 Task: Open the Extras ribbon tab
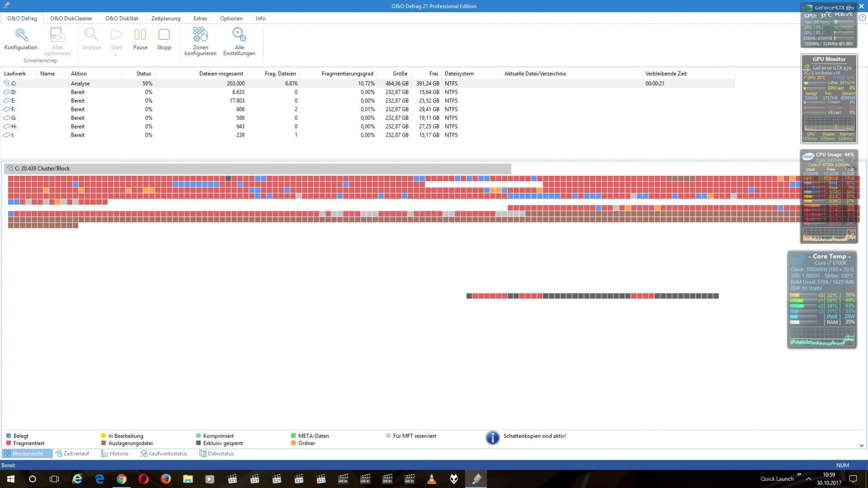pyautogui.click(x=200, y=19)
